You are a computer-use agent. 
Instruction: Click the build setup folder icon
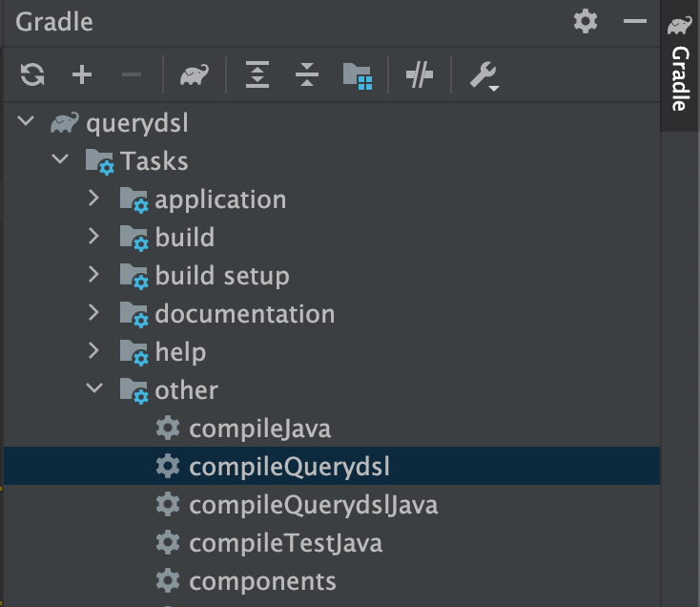pyautogui.click(x=134, y=277)
